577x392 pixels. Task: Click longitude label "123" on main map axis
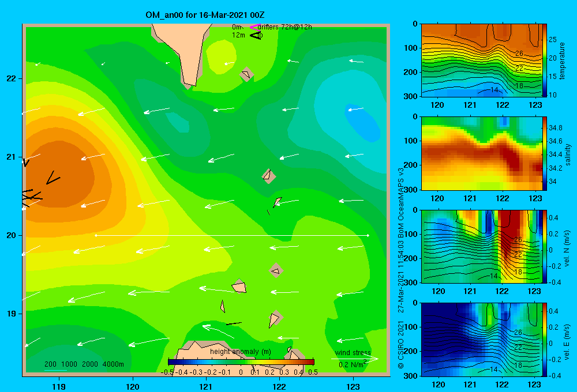click(x=353, y=387)
